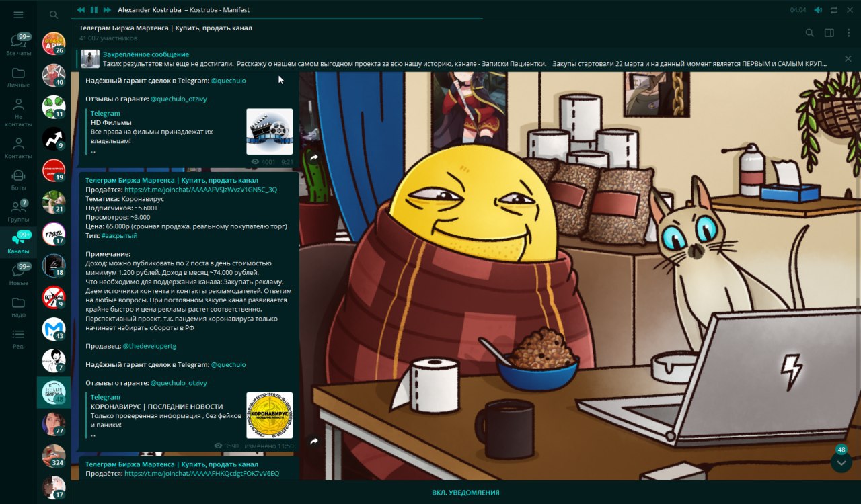The image size is (861, 504).
Task: Select the Не контакты folder
Action: coord(18,112)
